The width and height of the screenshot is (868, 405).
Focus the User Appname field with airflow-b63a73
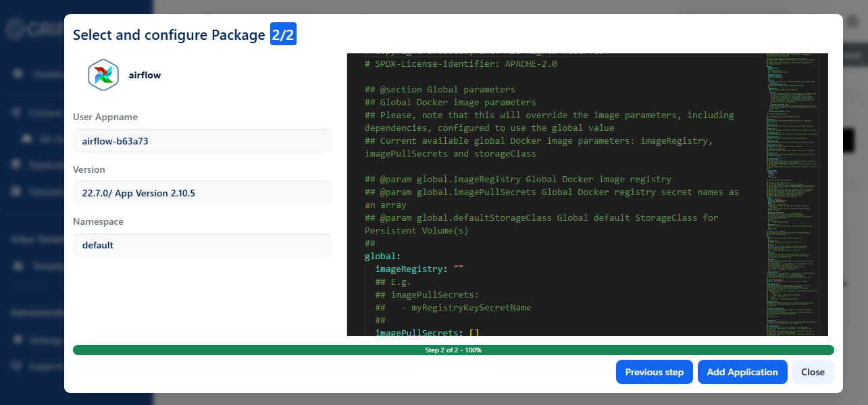(x=203, y=141)
